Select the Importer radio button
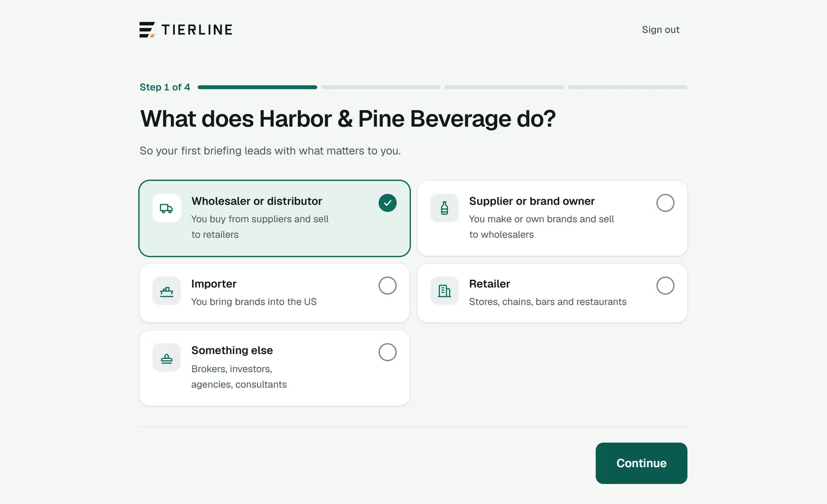 coord(388,285)
